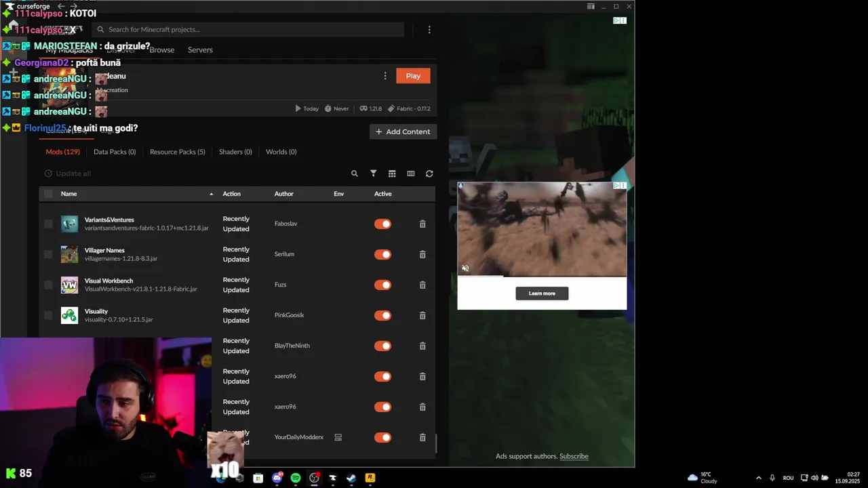Disable the Variants&Ventures mod toggle

click(382, 224)
